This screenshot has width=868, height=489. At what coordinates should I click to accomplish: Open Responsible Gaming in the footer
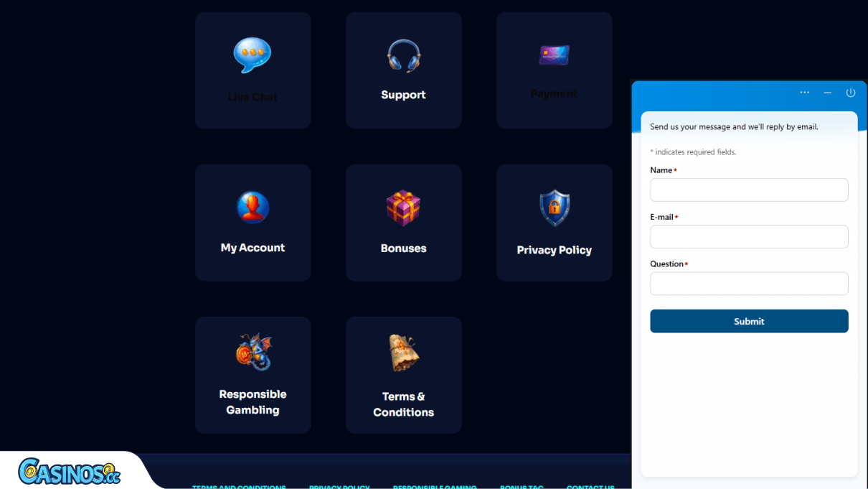tap(435, 487)
